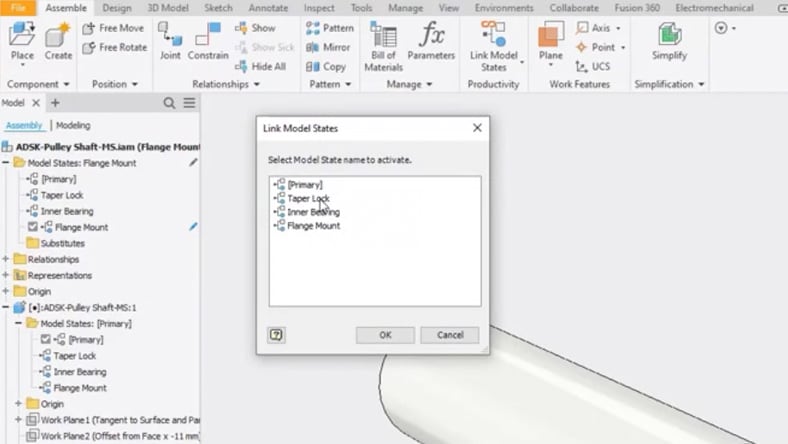The height and width of the screenshot is (444, 788).
Task: Open the Environments tab
Action: pos(504,8)
